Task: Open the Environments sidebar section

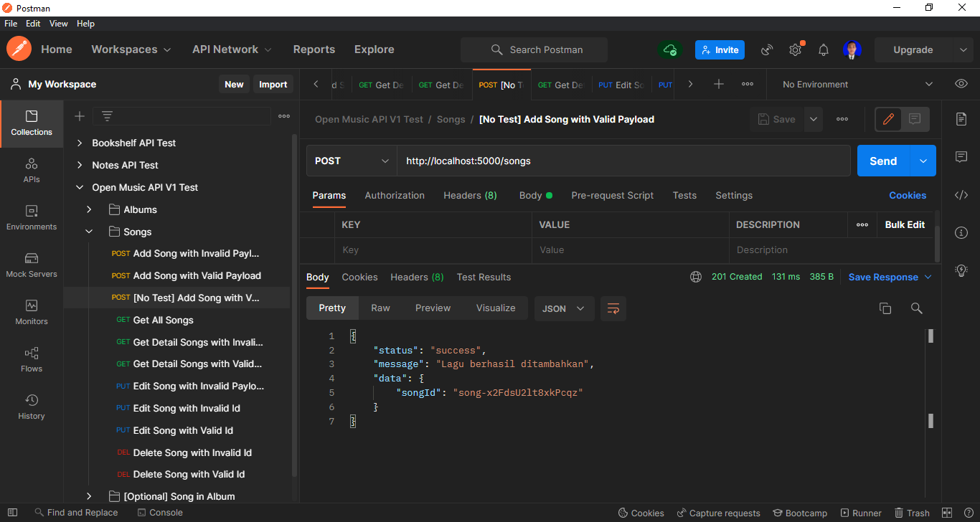Action: [32, 218]
